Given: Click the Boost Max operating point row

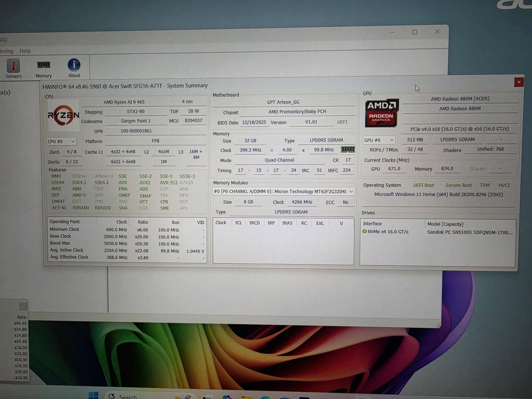Looking at the screenshot, I should tap(127, 244).
